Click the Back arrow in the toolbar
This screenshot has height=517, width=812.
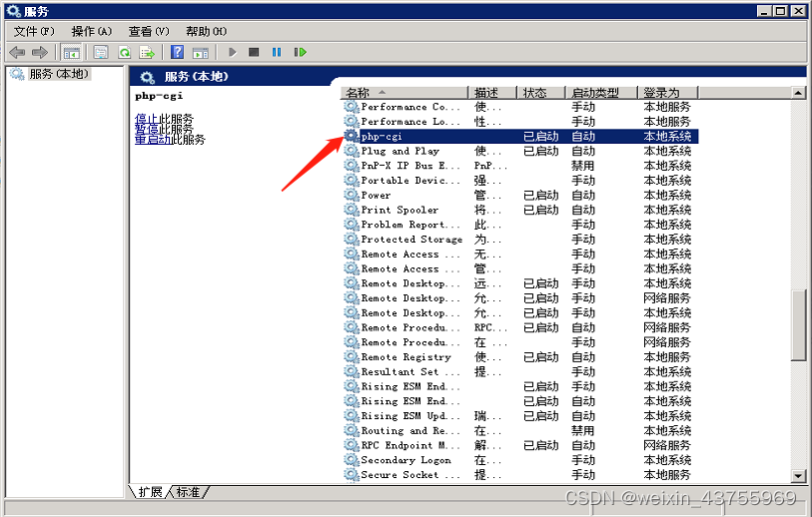pyautogui.click(x=17, y=52)
